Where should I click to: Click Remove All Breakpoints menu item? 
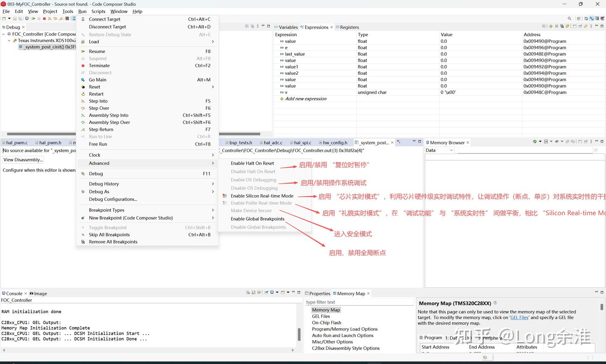pyautogui.click(x=147, y=242)
